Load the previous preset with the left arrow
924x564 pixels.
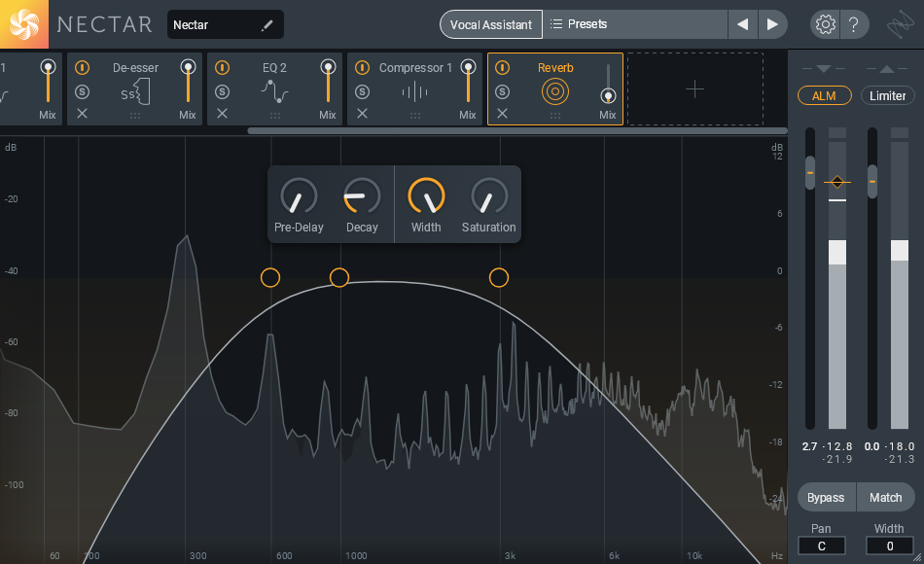click(x=742, y=24)
